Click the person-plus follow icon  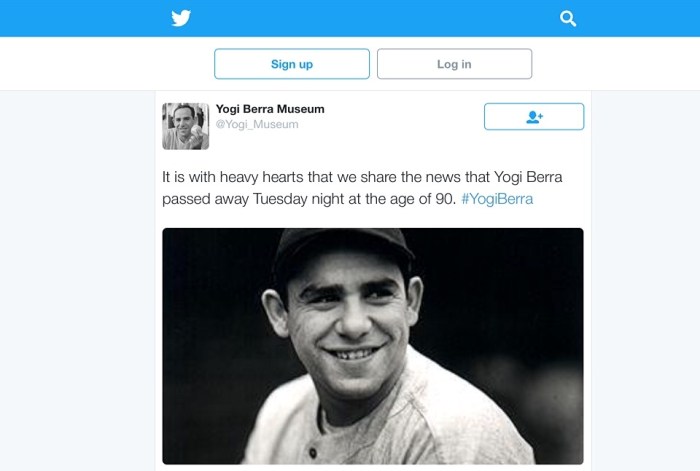(534, 117)
